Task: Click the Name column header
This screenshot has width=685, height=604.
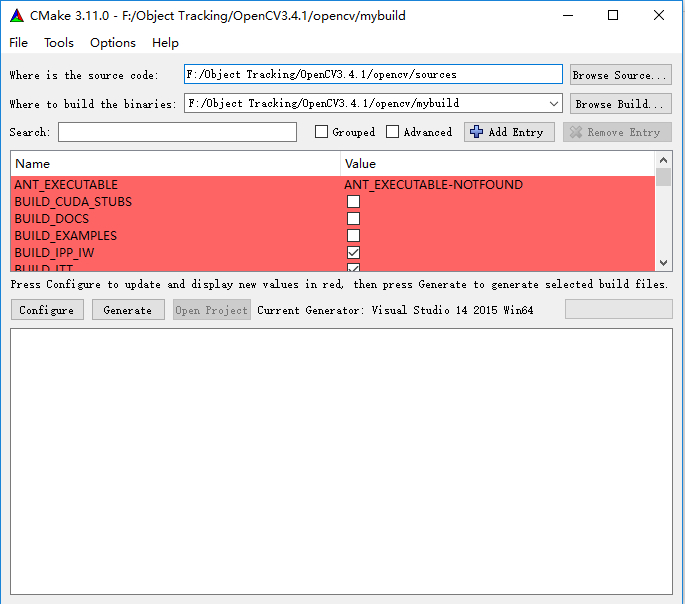Action: pos(176,164)
